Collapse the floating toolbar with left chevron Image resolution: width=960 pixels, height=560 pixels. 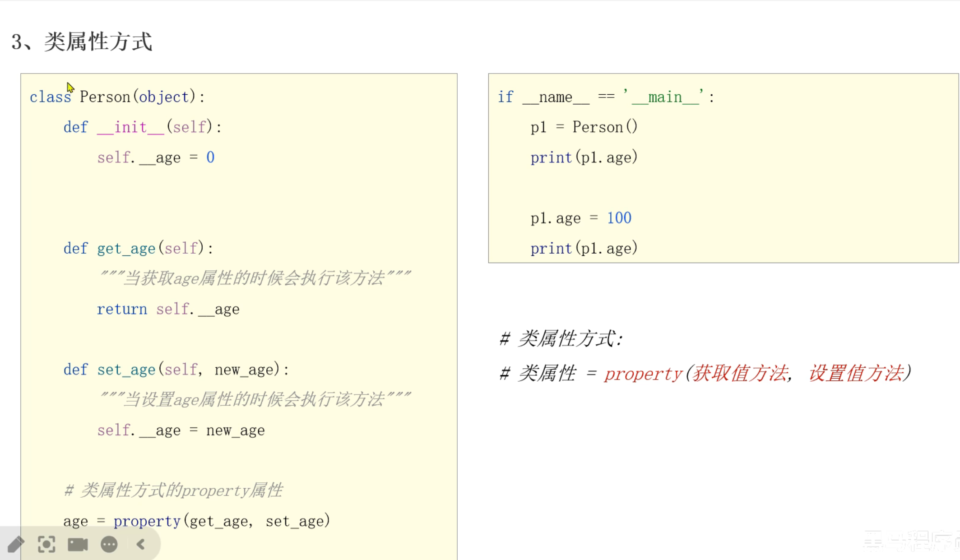tap(141, 545)
